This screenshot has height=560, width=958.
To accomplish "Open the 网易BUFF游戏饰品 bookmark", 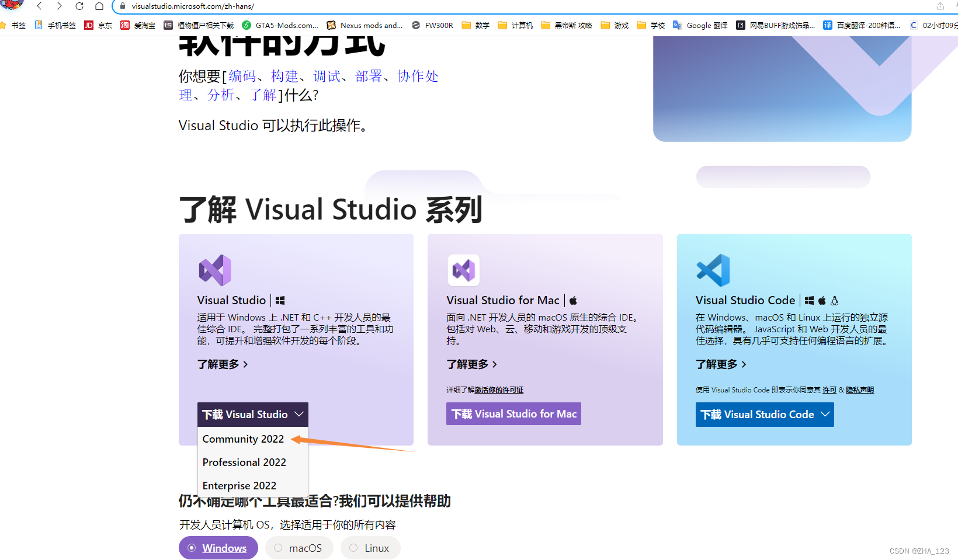I will pyautogui.click(x=775, y=25).
